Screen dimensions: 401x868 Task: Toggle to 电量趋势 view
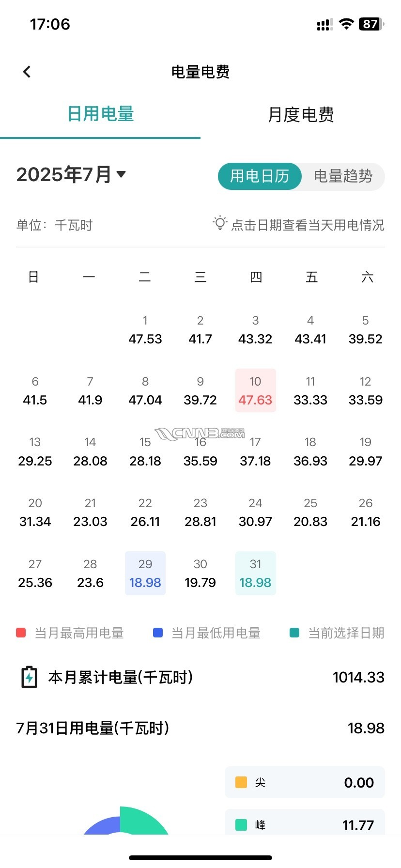pos(343,176)
